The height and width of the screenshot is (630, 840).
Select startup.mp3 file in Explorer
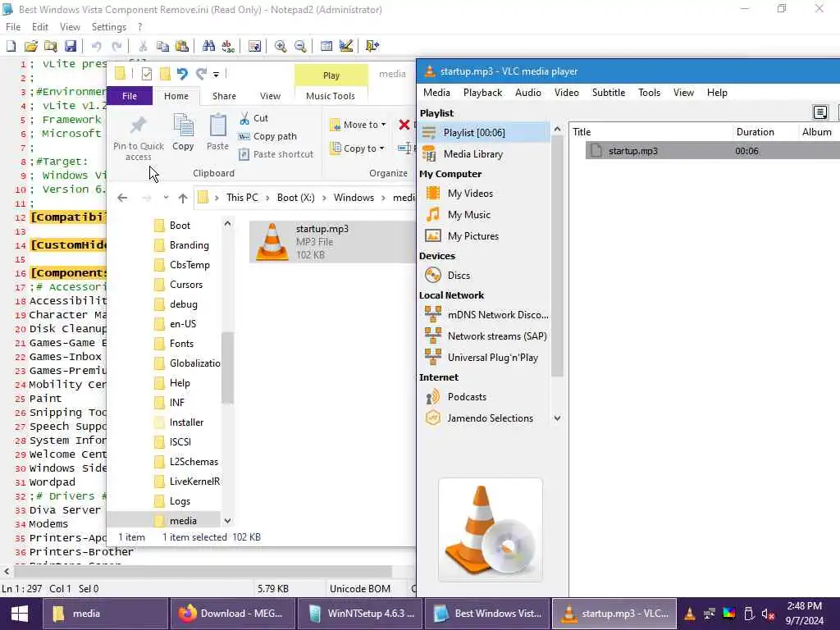coord(332,242)
